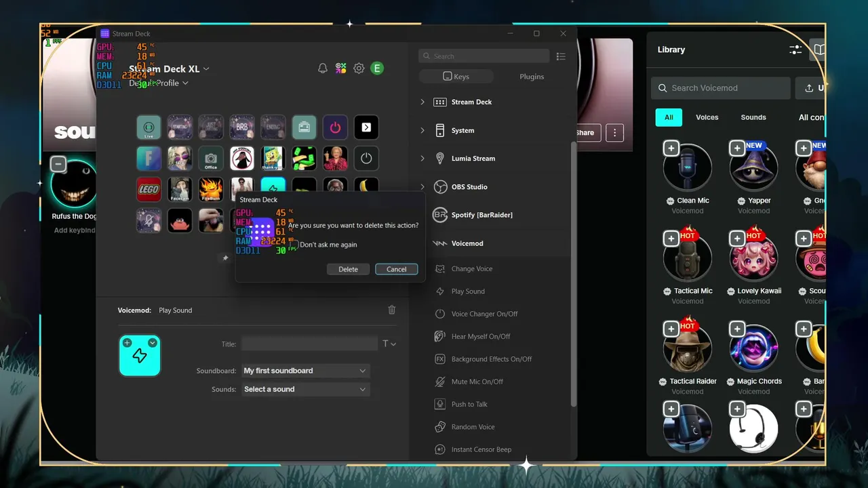
Task: Choose Hear Myself On/Off action
Action: coord(481,336)
